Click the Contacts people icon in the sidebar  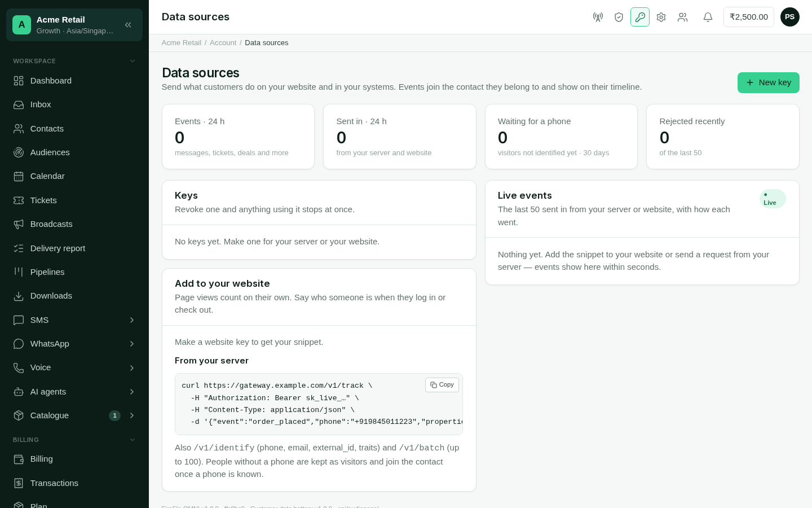(x=19, y=129)
